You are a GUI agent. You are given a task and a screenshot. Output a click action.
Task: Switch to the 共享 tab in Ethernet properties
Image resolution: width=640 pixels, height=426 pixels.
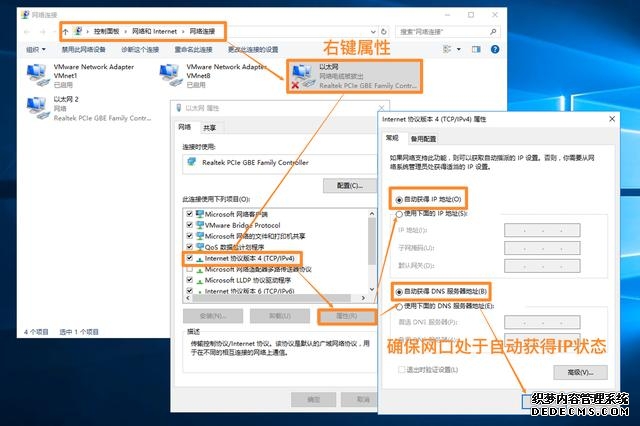(209, 128)
